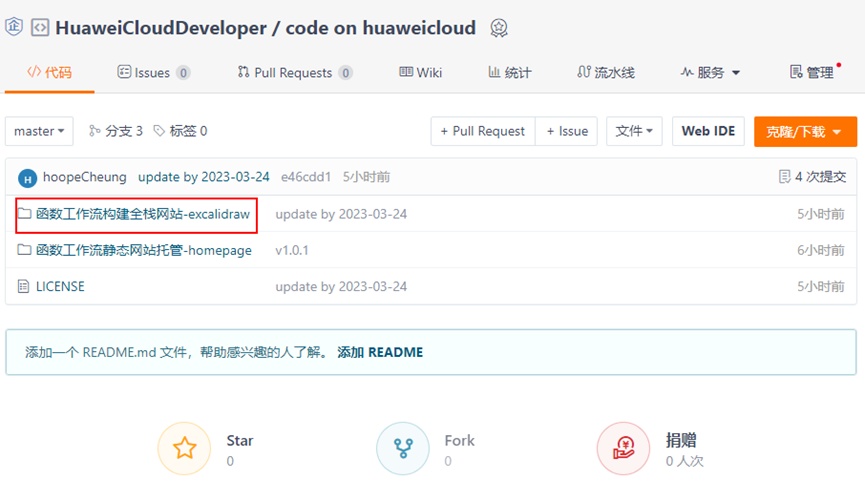Open the 克隆/下载 clone download dropdown
Image resolution: width=865 pixels, height=501 pixels.
pyautogui.click(x=805, y=131)
